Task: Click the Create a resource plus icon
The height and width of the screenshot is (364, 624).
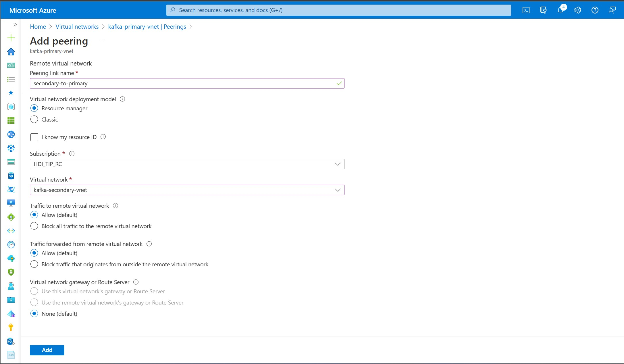Action: point(11,38)
